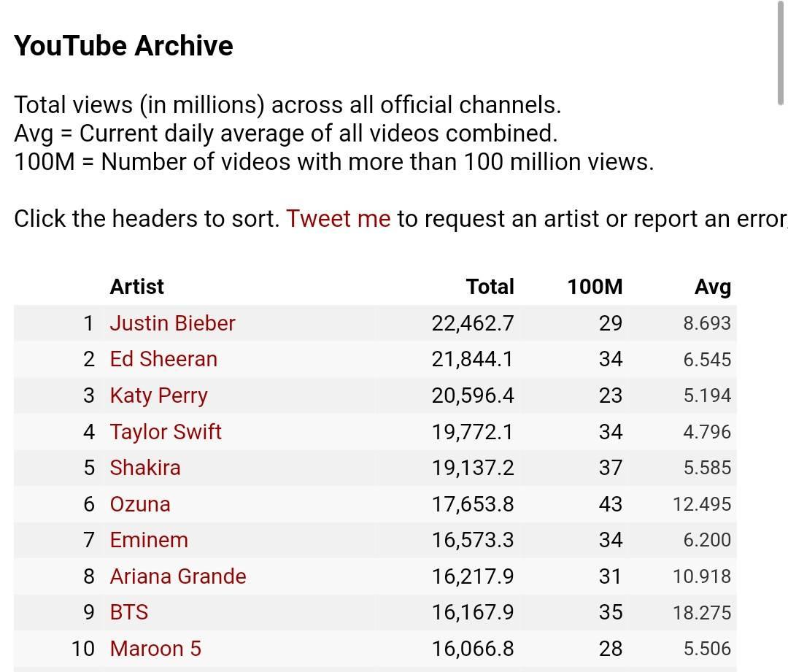
Task: Open Taylor Swift artist page
Action: point(166,432)
